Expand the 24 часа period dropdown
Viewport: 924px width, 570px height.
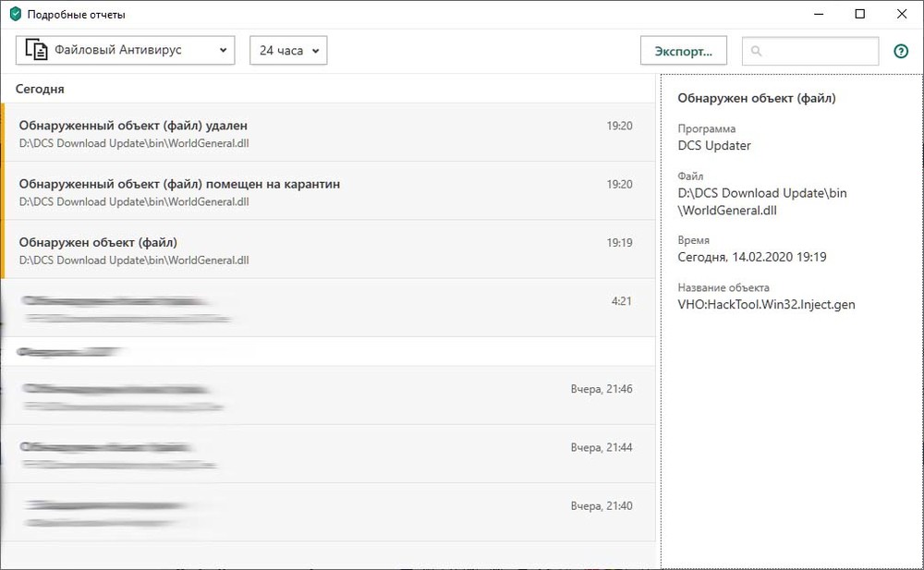tap(288, 51)
